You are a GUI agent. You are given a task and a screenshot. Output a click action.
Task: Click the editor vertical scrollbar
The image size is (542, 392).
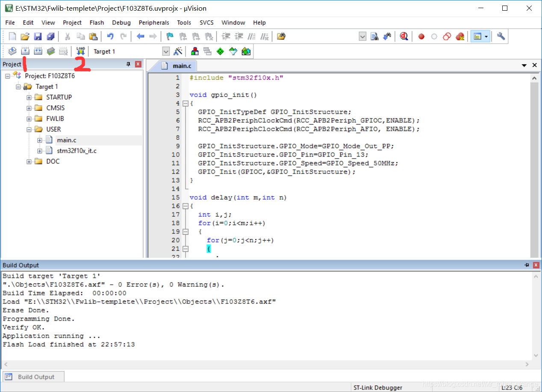(534, 166)
